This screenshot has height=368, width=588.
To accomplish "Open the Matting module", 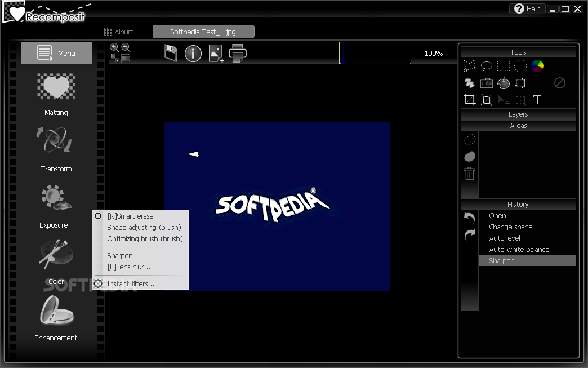I will point(56,95).
